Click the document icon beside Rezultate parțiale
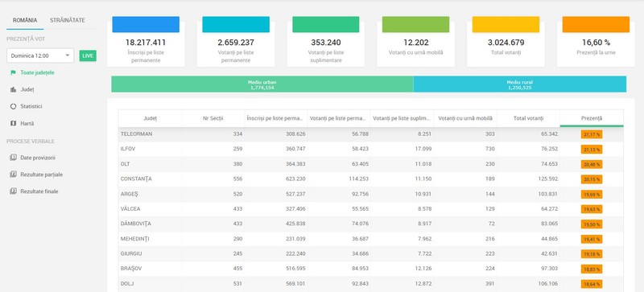Image resolution: width=644 pixels, height=292 pixels. pyautogui.click(x=13, y=174)
